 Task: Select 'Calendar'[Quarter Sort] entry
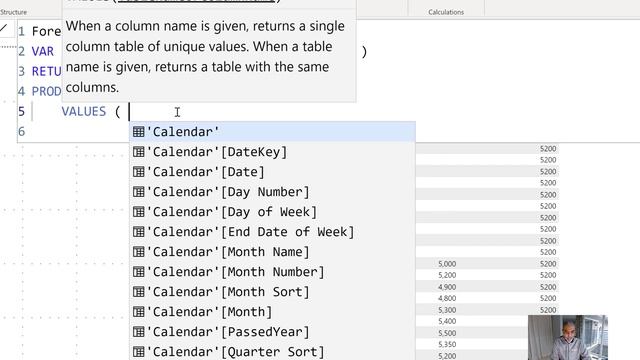272,351
